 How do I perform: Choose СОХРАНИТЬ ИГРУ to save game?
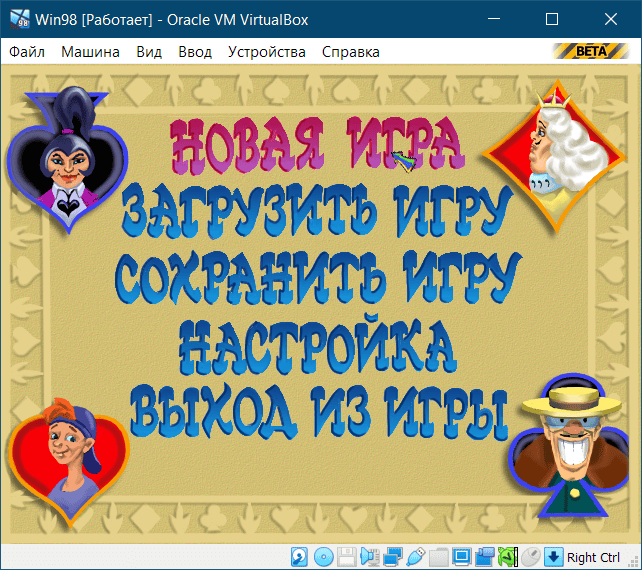[x=318, y=277]
